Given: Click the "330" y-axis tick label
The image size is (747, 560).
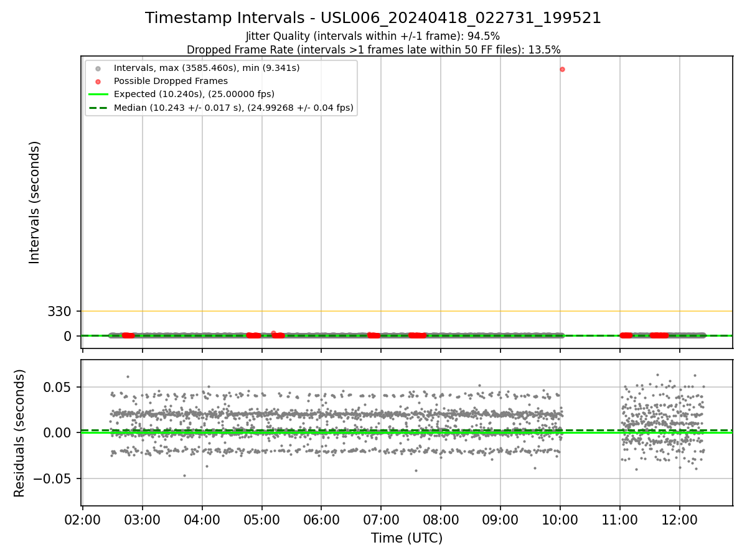Looking at the screenshot, I should (x=60, y=311).
